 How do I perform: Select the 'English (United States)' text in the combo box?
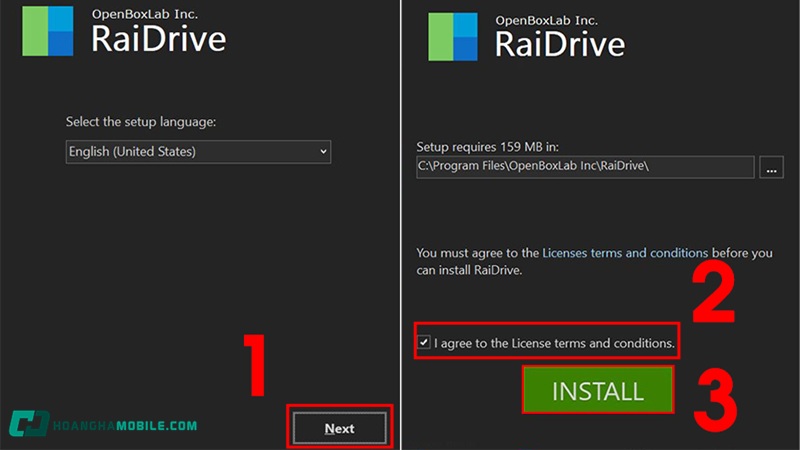click(132, 152)
